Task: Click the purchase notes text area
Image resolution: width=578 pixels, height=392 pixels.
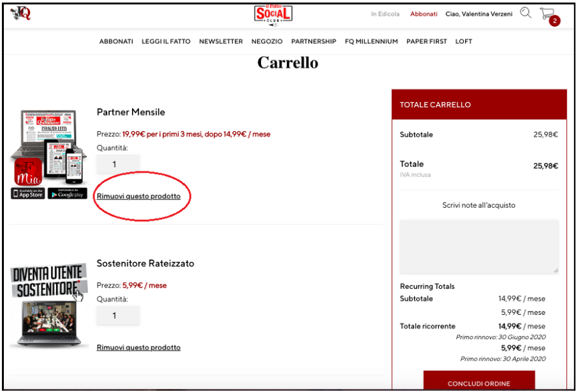Action: click(479, 247)
